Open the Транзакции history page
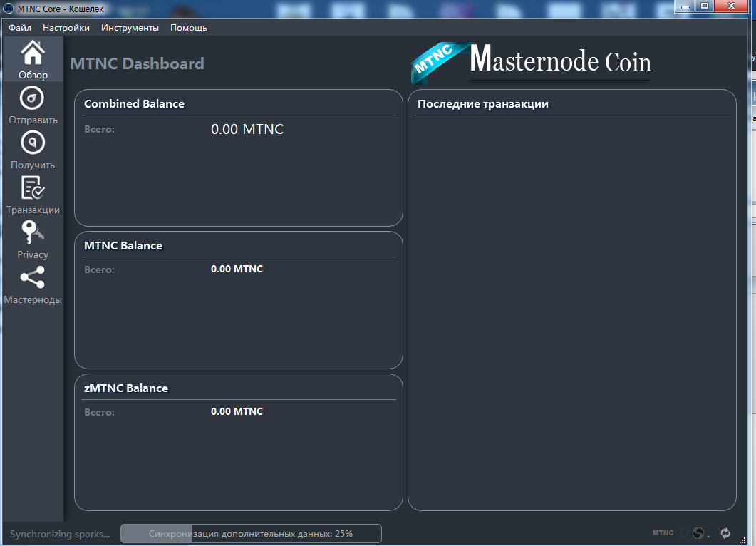Viewport: 756px width, 546px height. point(33,195)
